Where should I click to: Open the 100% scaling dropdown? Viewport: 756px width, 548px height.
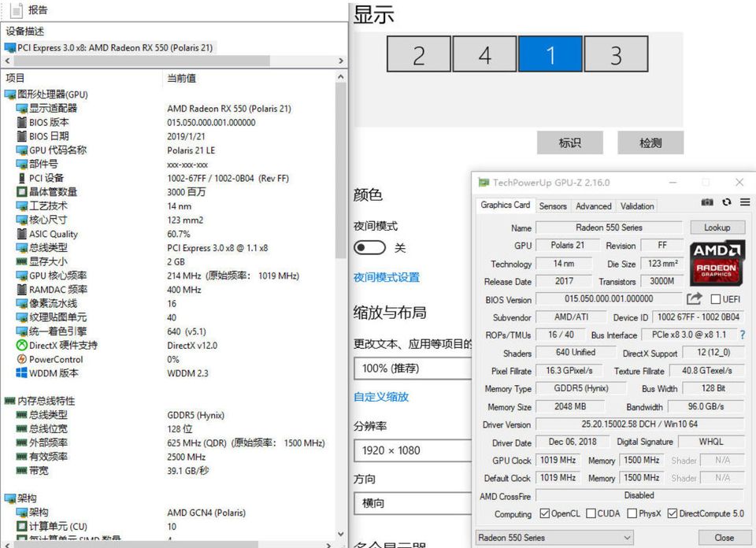pos(413,368)
